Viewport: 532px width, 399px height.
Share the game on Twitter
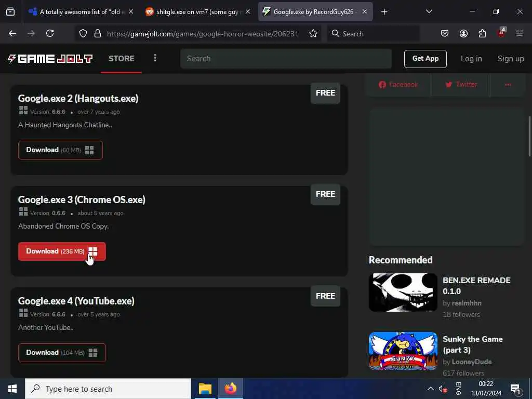(x=461, y=85)
